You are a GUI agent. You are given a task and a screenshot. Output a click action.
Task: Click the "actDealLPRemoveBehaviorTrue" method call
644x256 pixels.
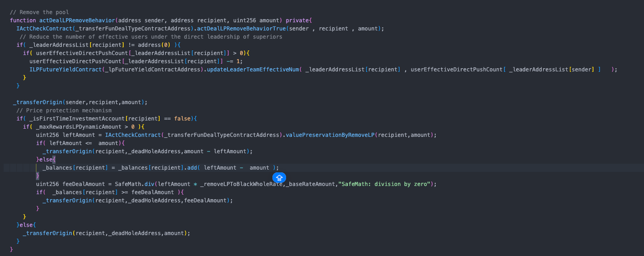pos(241,29)
